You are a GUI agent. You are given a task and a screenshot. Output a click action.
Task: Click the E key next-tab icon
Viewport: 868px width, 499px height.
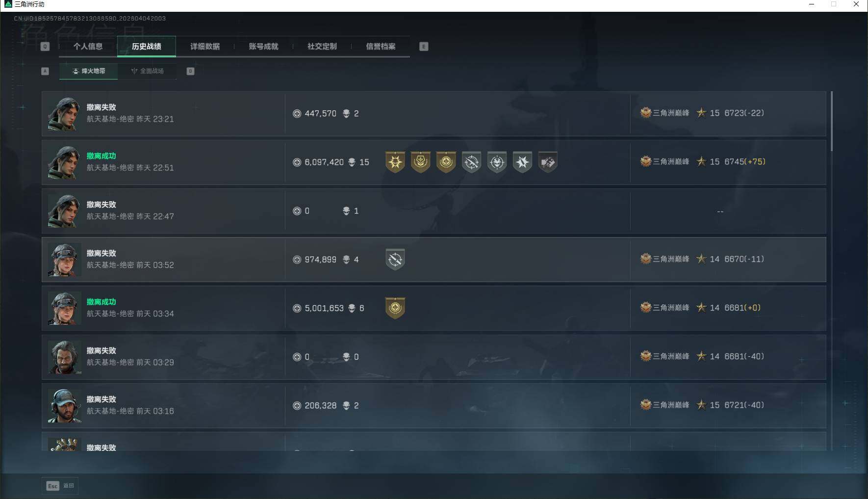coord(424,47)
